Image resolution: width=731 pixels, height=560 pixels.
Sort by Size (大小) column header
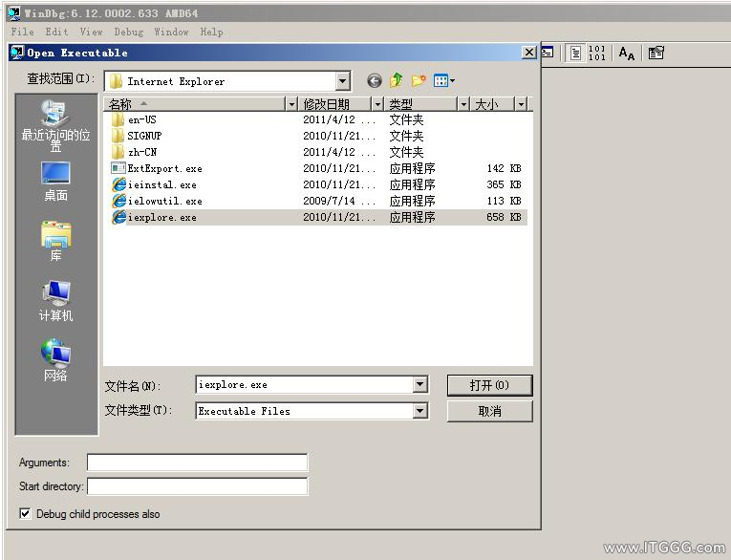tap(493, 104)
